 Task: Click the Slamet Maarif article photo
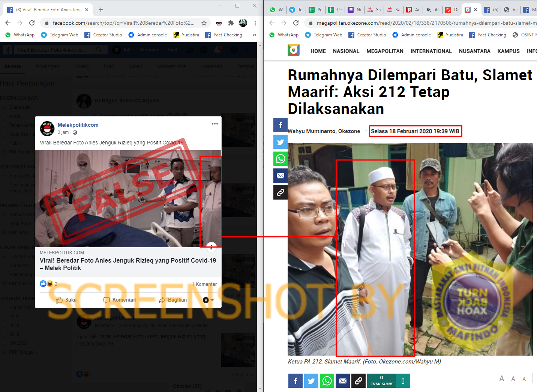tap(410, 249)
